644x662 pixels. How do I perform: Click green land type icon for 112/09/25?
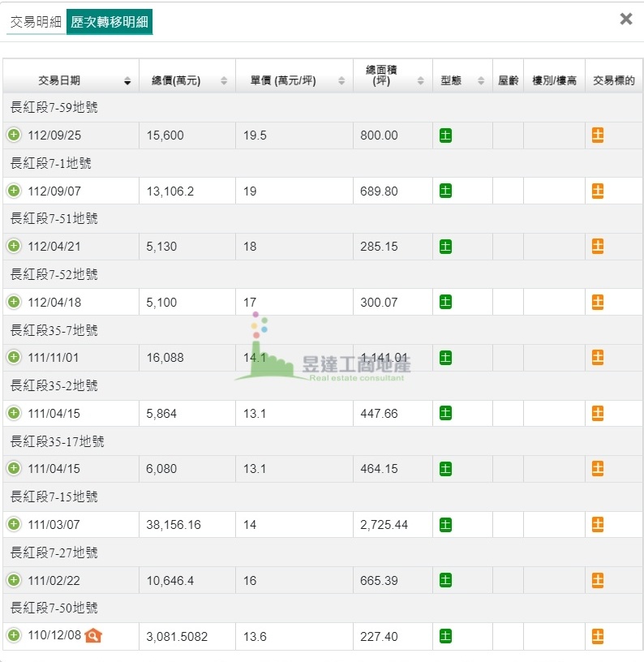(x=445, y=135)
